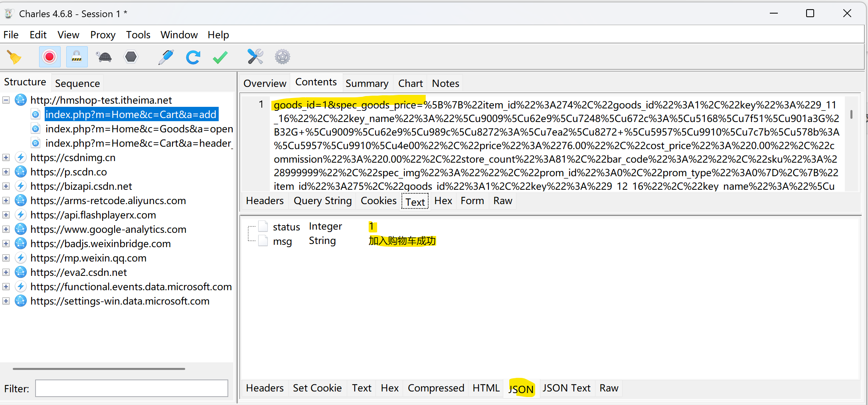The image size is (868, 405).
Task: Switch to the Sequence tab
Action: click(x=77, y=83)
